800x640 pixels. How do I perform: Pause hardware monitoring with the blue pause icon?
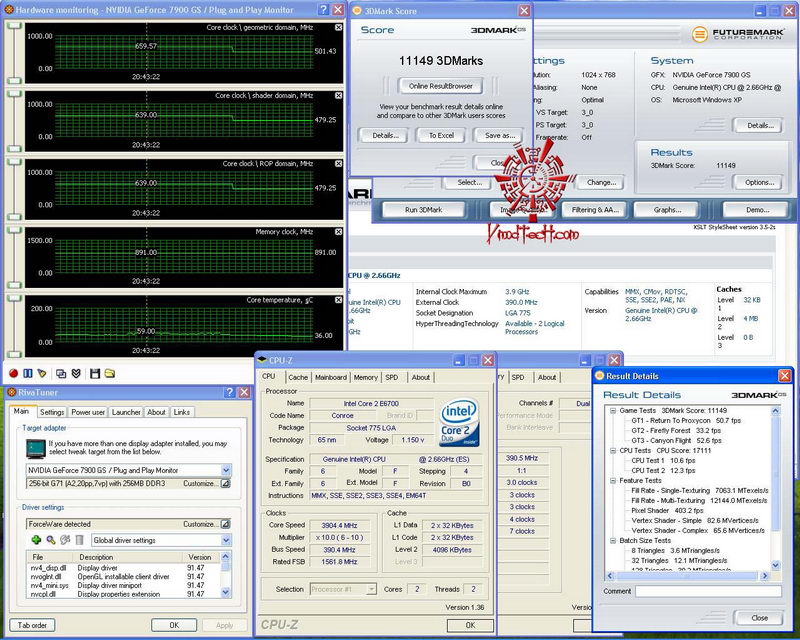28,374
